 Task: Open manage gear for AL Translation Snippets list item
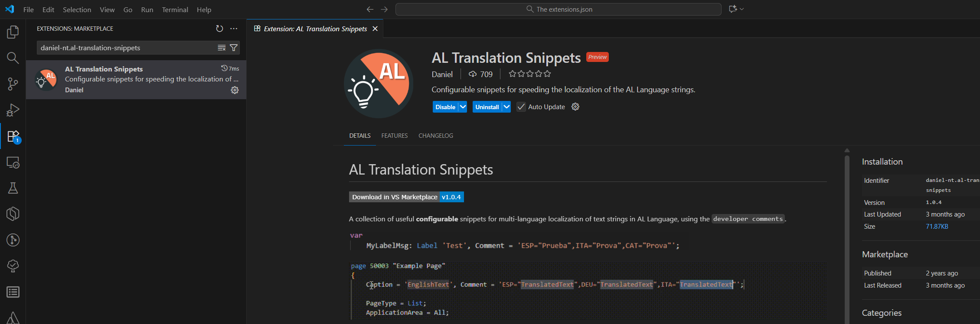[235, 90]
